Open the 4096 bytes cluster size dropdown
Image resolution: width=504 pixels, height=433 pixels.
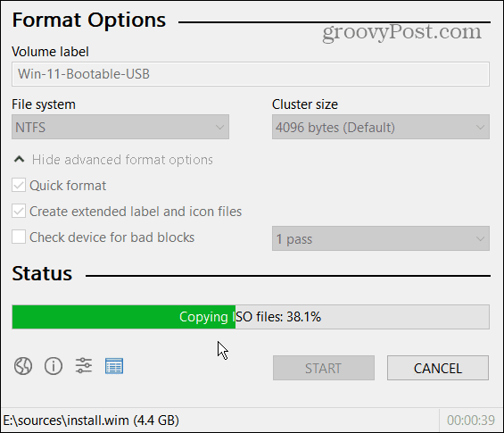click(381, 127)
